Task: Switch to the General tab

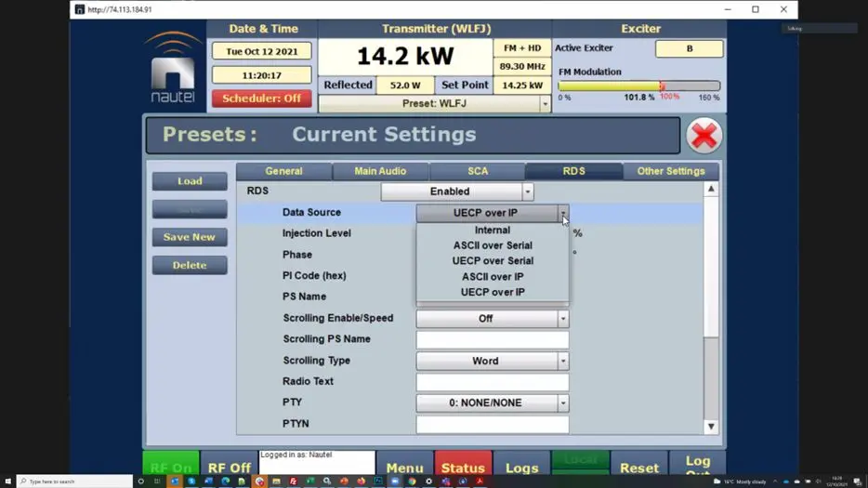Action: 284,171
